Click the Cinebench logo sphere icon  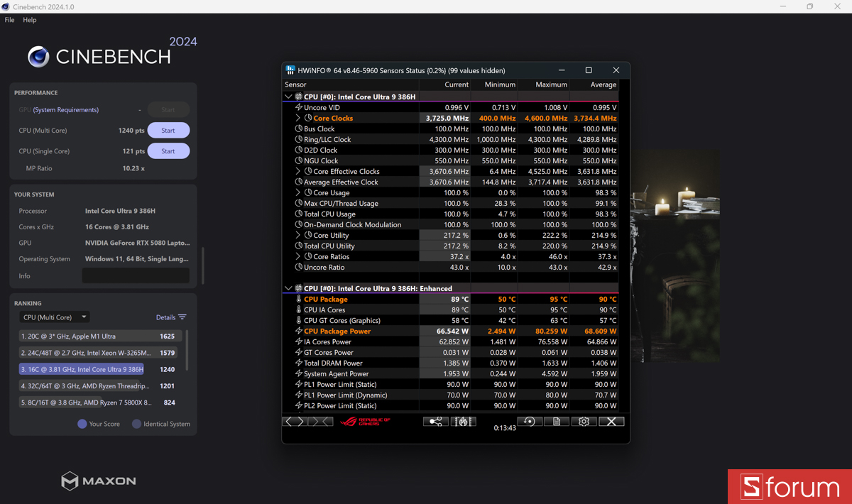(x=38, y=57)
